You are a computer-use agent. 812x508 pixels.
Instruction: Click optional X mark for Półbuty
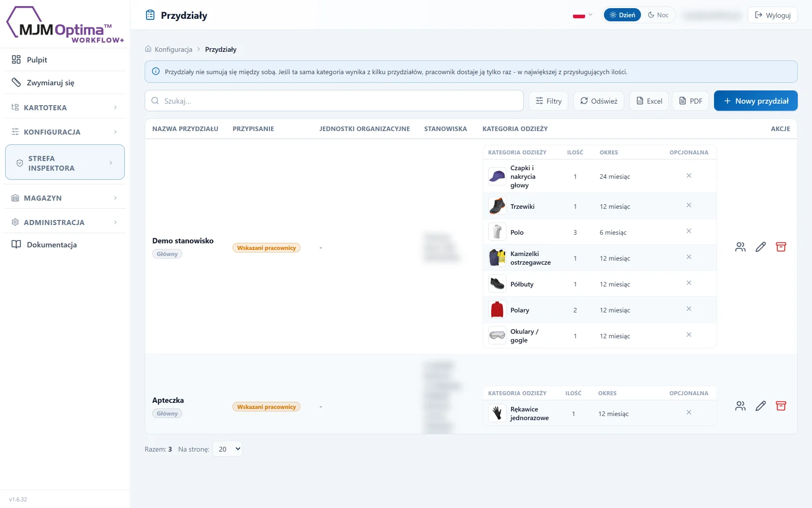coord(689,283)
